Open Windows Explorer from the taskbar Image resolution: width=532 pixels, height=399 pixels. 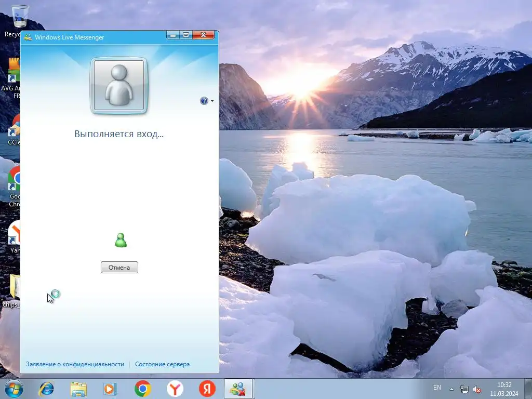point(78,389)
